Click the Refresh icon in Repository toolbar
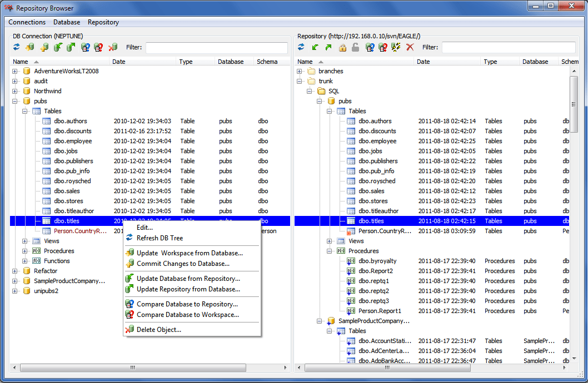 coord(301,48)
